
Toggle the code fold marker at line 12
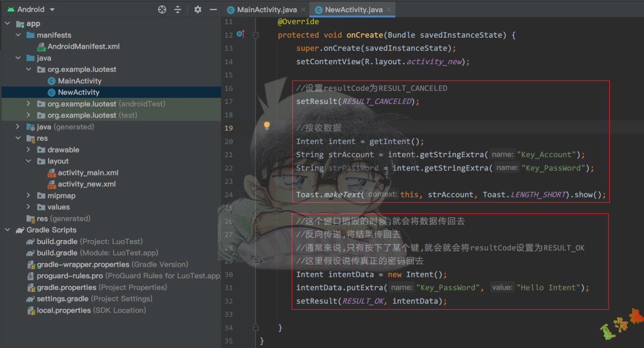[256, 35]
